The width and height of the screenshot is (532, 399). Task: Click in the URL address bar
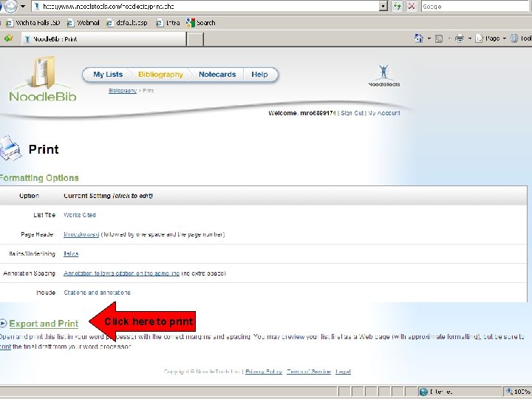205,6
